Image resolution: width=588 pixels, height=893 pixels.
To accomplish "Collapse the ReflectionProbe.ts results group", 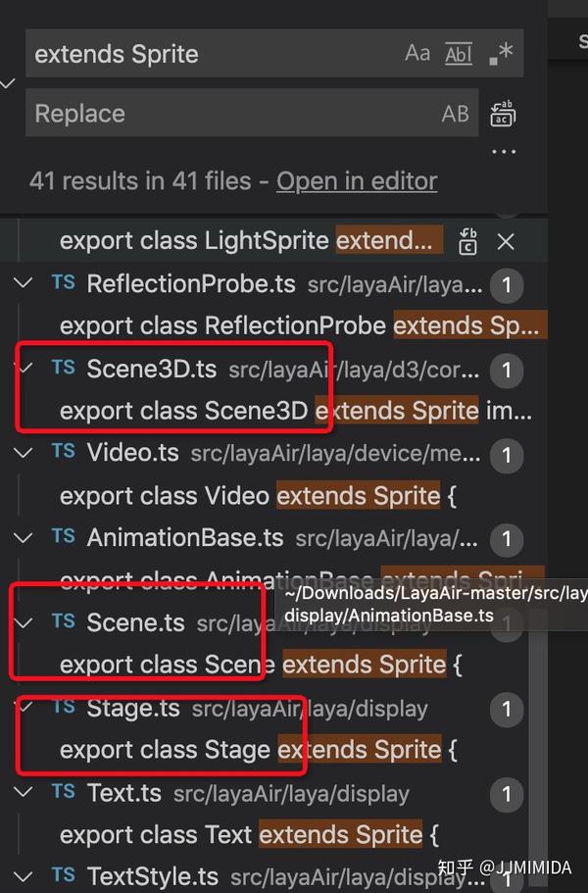I will click(x=23, y=284).
